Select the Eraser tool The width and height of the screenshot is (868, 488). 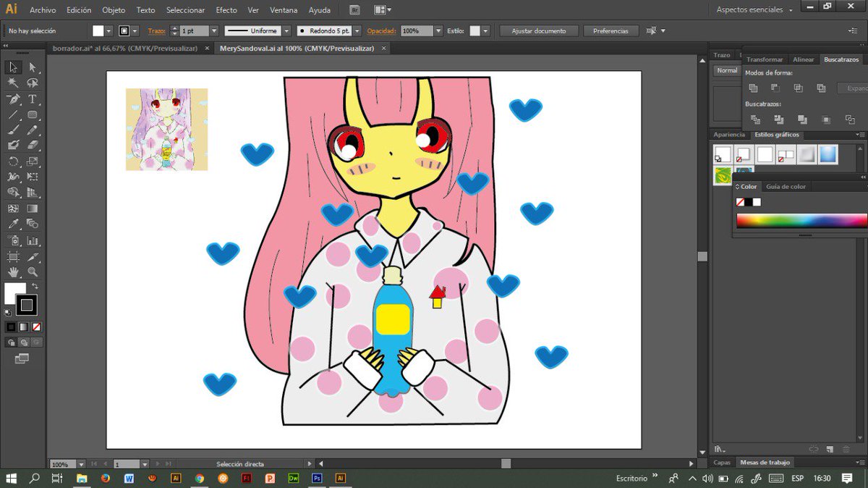click(33, 145)
